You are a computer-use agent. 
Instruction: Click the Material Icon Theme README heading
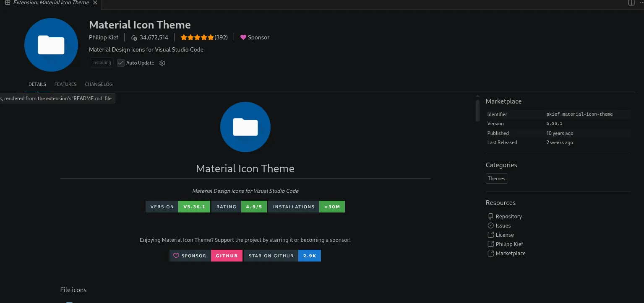click(x=245, y=168)
